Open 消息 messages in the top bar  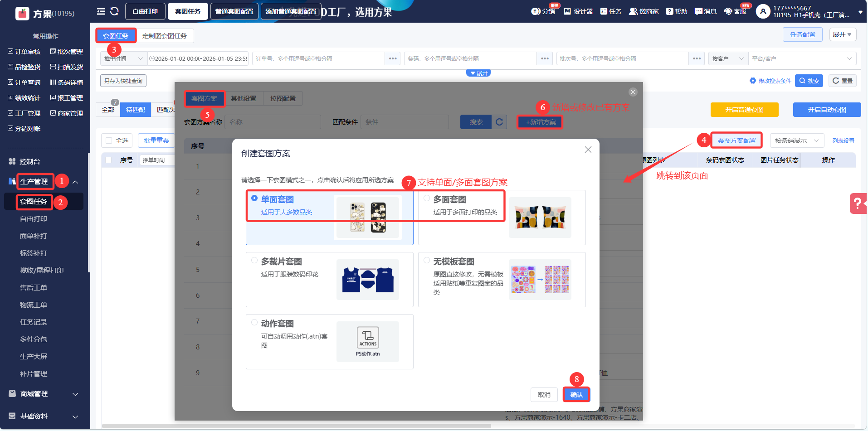click(706, 11)
